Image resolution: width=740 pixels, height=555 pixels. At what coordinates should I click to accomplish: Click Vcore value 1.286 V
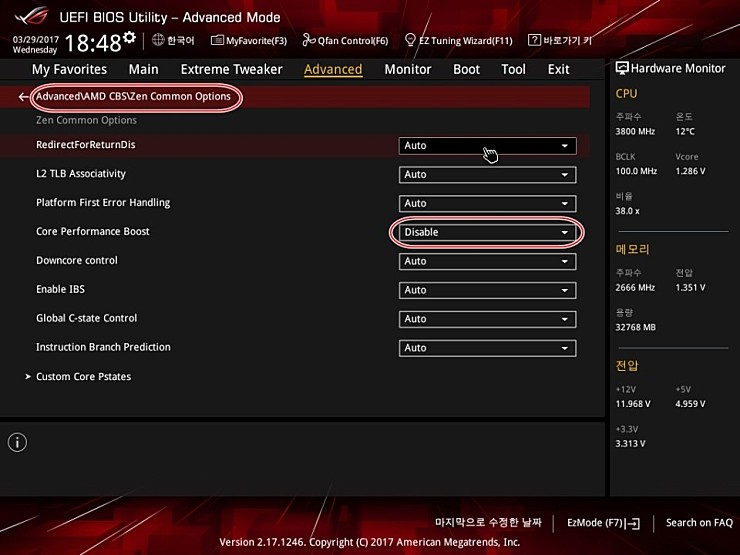(690, 171)
